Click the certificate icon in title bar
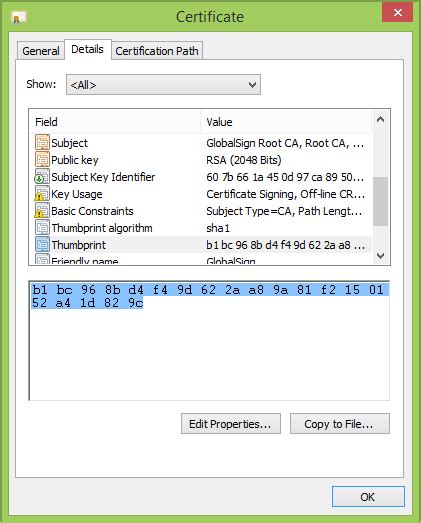 point(19,17)
